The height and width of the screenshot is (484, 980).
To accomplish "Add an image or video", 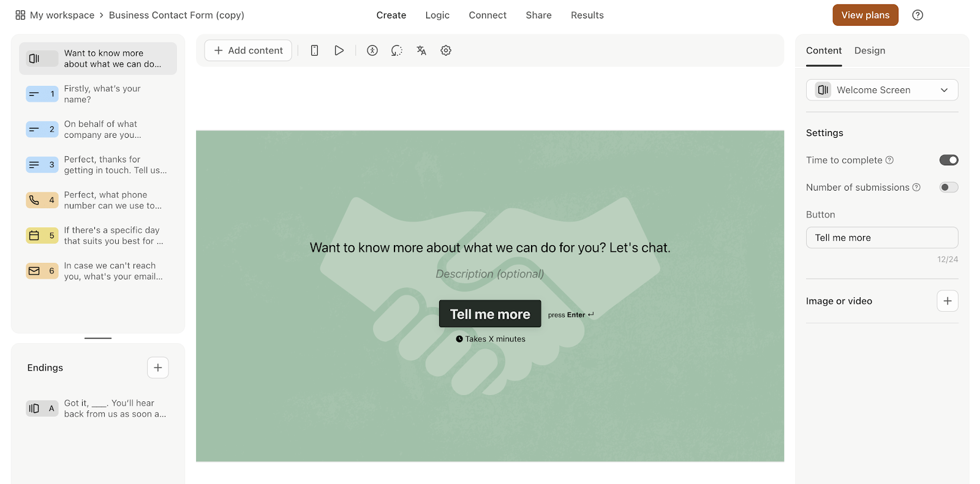I will tap(948, 301).
